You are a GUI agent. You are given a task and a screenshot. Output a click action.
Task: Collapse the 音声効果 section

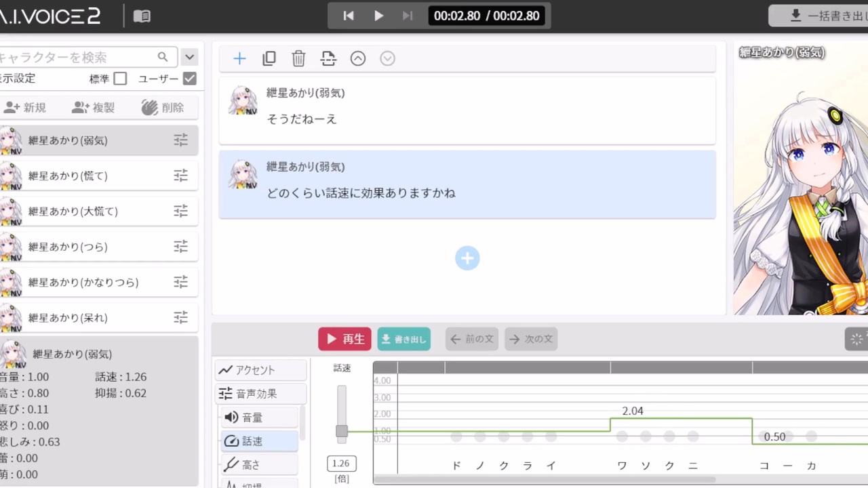pyautogui.click(x=261, y=394)
